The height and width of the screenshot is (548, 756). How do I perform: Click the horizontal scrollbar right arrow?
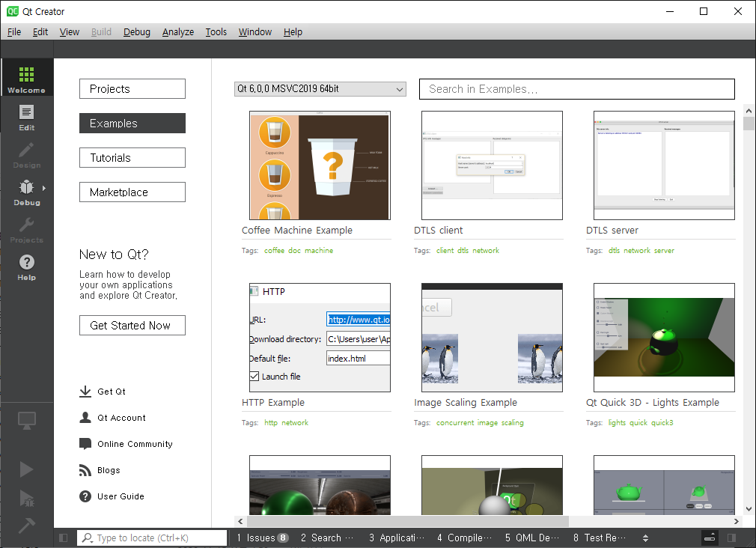click(x=737, y=522)
